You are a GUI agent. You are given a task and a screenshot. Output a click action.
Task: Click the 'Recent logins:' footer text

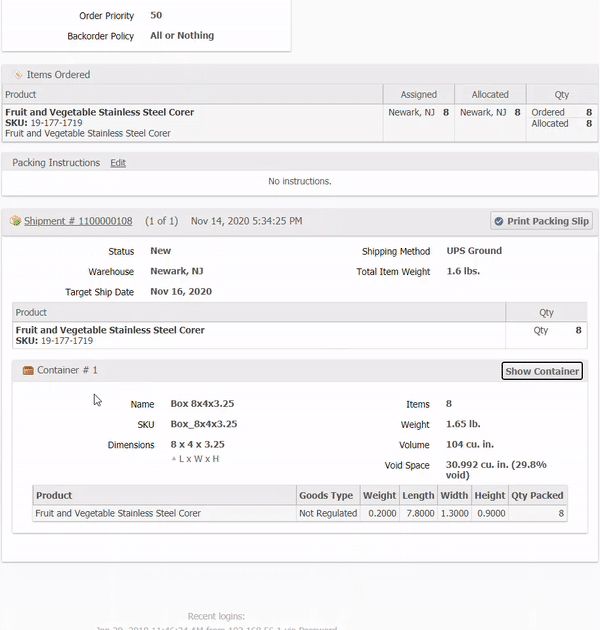[x=216, y=616]
